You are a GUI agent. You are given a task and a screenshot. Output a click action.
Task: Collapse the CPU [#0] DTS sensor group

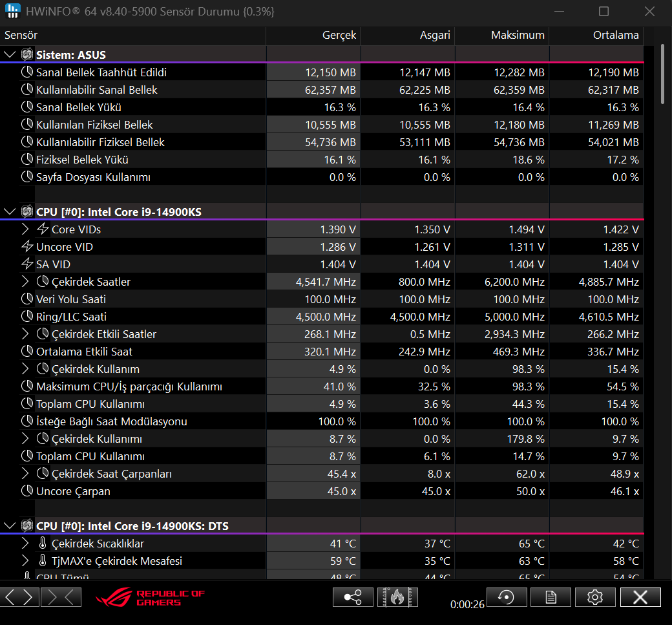10,525
